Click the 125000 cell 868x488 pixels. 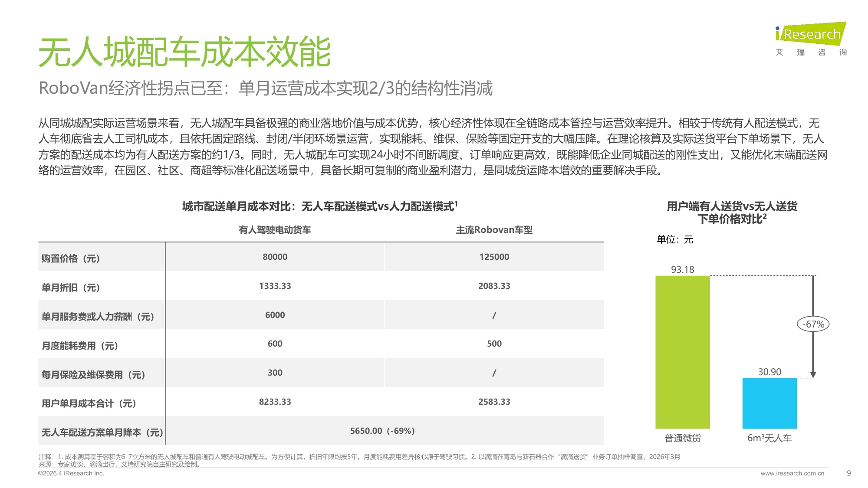pyautogui.click(x=494, y=257)
